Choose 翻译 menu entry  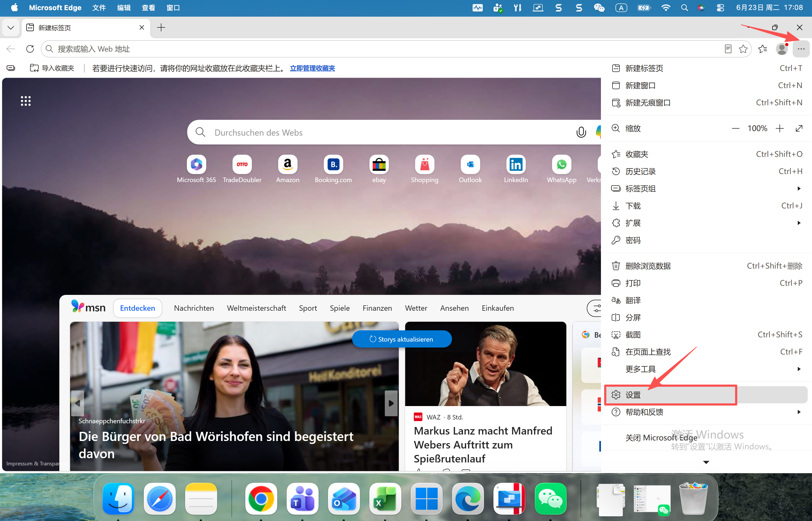tap(706, 301)
